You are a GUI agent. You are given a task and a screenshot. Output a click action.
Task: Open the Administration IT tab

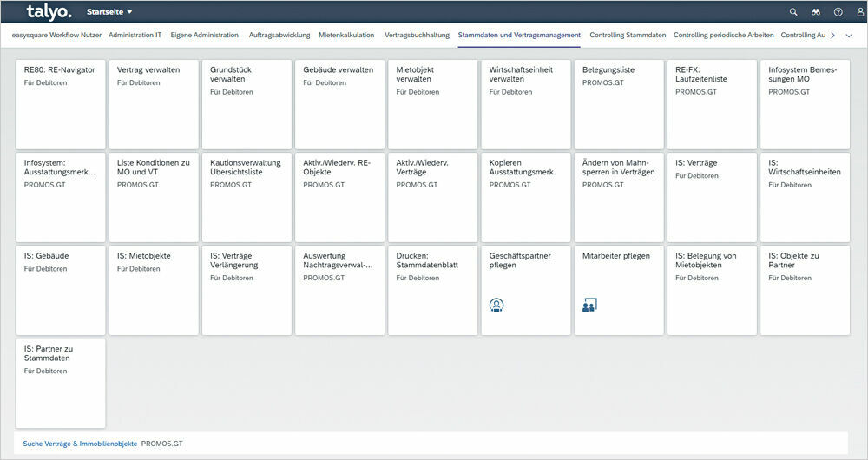[135, 36]
